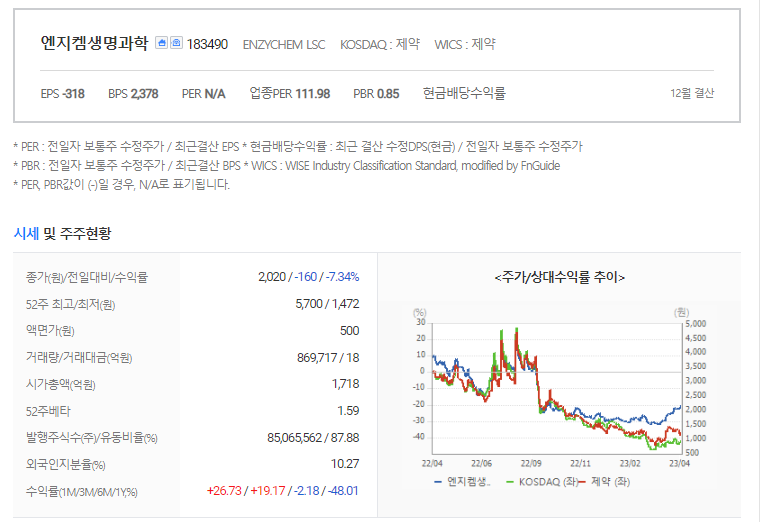Image resolution: width=762 pixels, height=522 pixels.
Task: Open the company homepage via house icon
Action: (161, 43)
